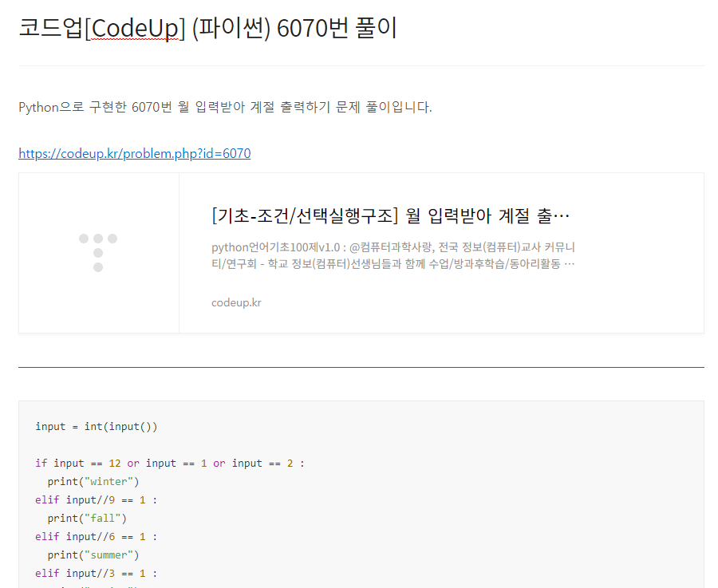Click the code line print("winter")
Image resolution: width=718 pixels, height=588 pixels.
(93, 482)
